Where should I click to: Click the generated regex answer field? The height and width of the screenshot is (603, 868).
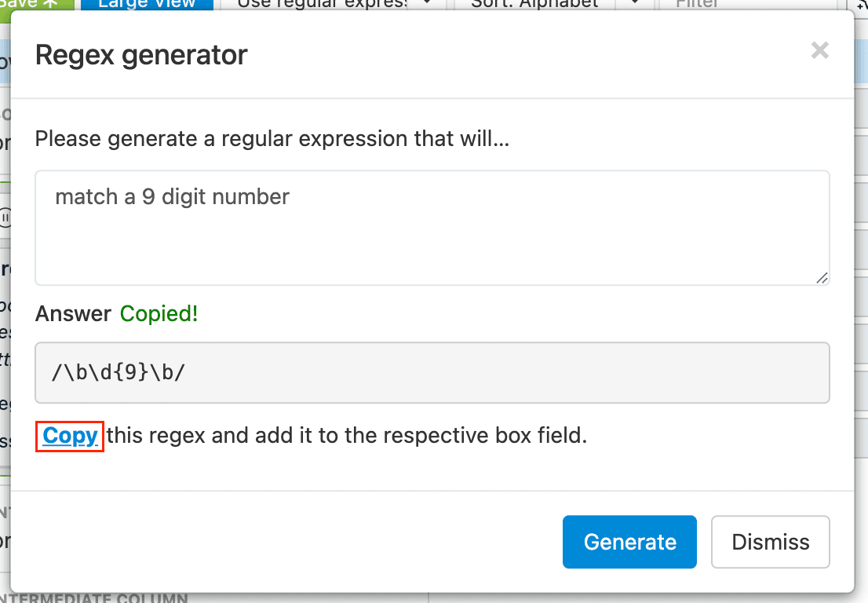coord(432,372)
